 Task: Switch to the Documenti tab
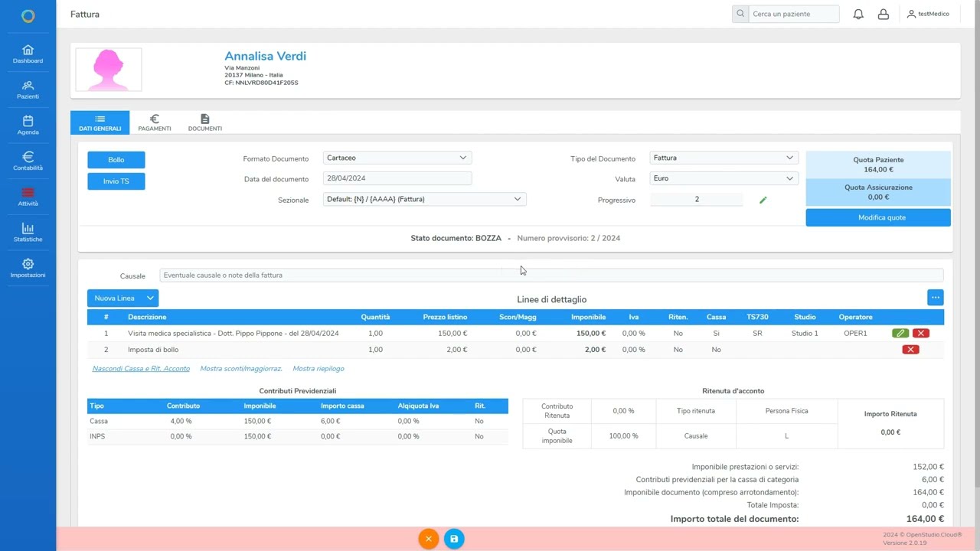click(204, 122)
